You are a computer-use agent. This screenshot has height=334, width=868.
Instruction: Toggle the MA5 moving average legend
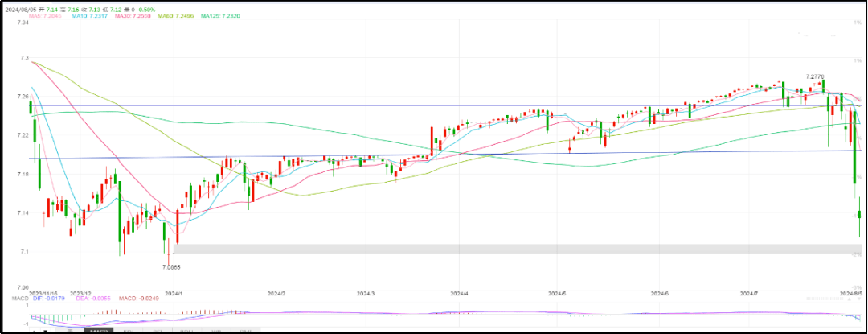coord(45,15)
